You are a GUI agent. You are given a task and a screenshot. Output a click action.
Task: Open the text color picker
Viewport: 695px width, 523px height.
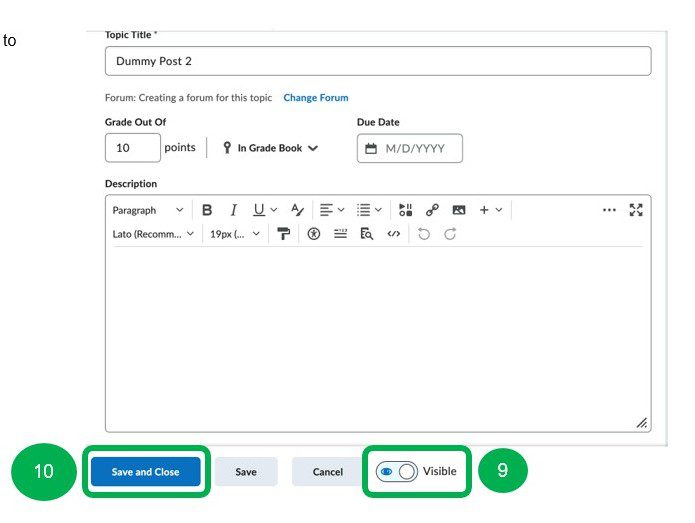point(297,210)
